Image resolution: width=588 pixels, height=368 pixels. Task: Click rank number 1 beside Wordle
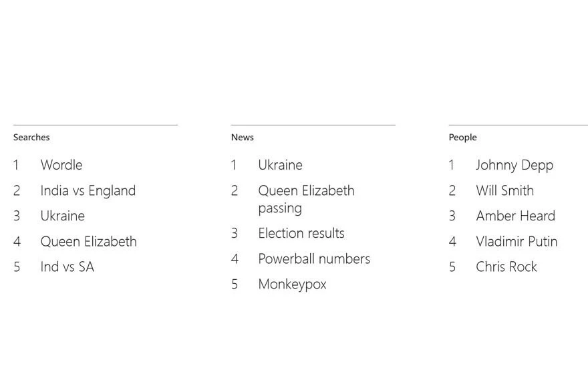[x=16, y=165]
